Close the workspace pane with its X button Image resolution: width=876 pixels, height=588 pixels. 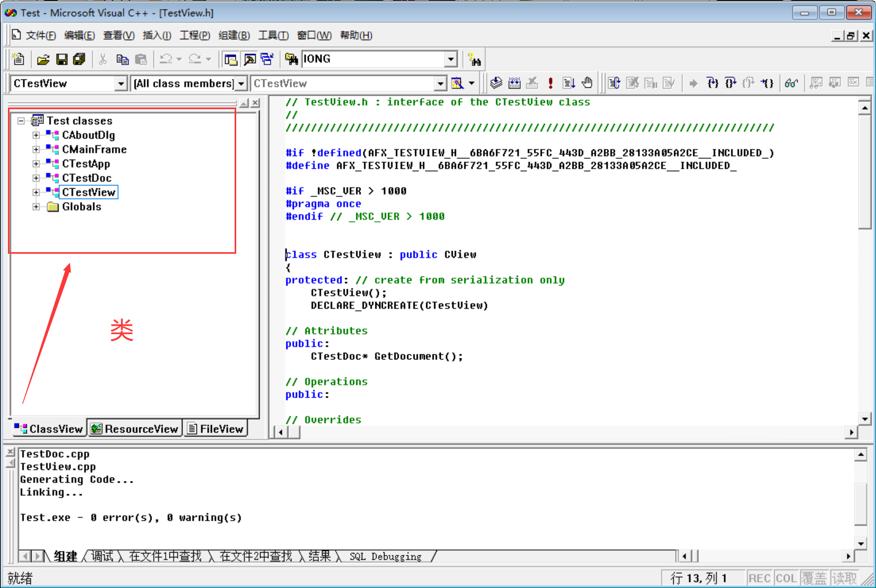pyautogui.click(x=255, y=103)
